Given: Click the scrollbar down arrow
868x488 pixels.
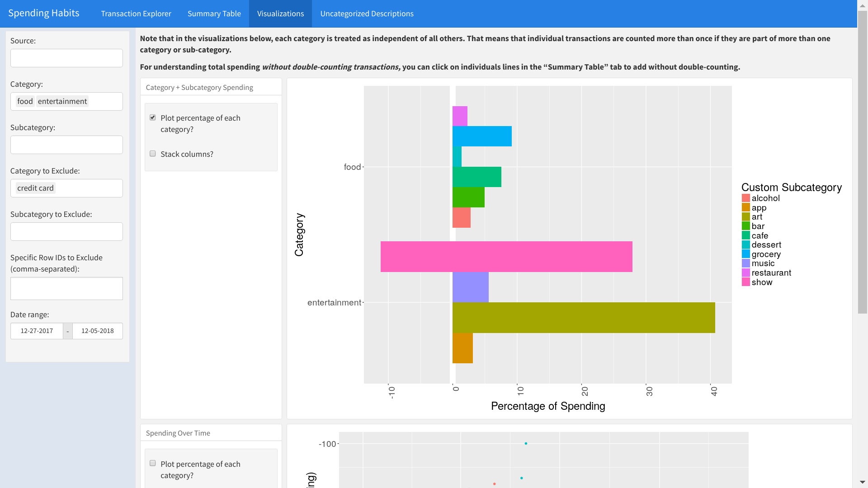Looking at the screenshot, I should pos(862,483).
